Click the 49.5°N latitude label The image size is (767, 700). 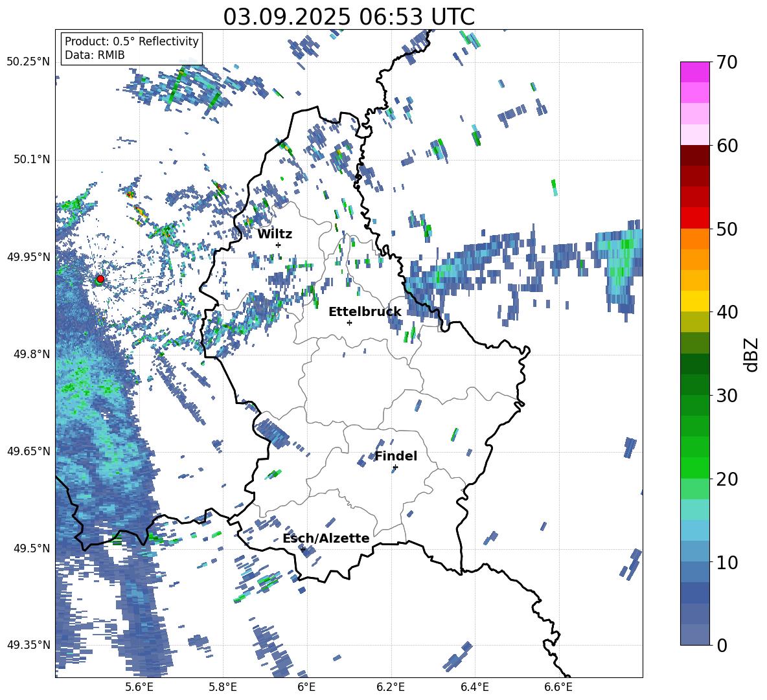click(x=32, y=548)
